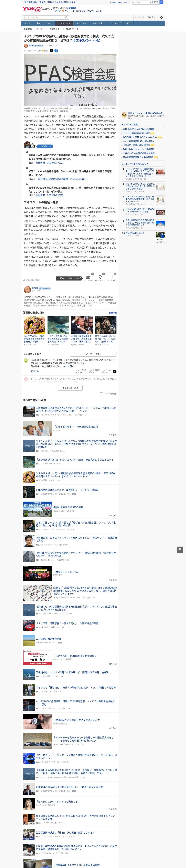Switch to the ライブ tab
Viewport: 186px width, 868px height.
(49, 24)
